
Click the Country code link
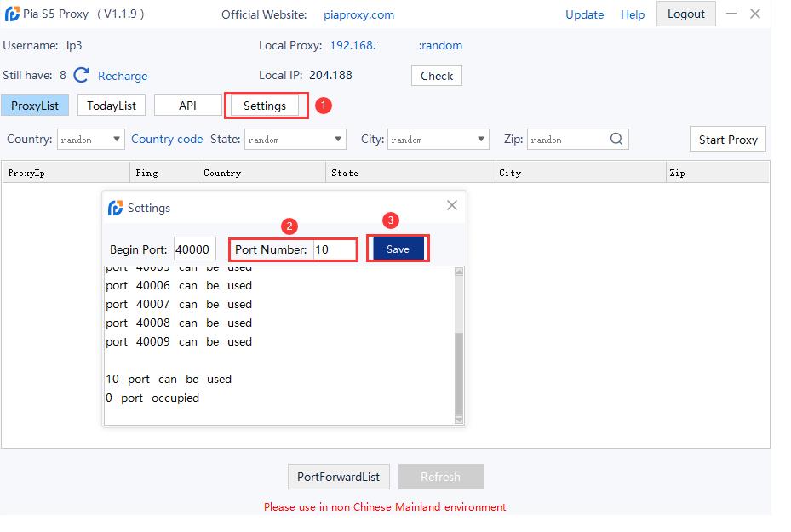[167, 140]
